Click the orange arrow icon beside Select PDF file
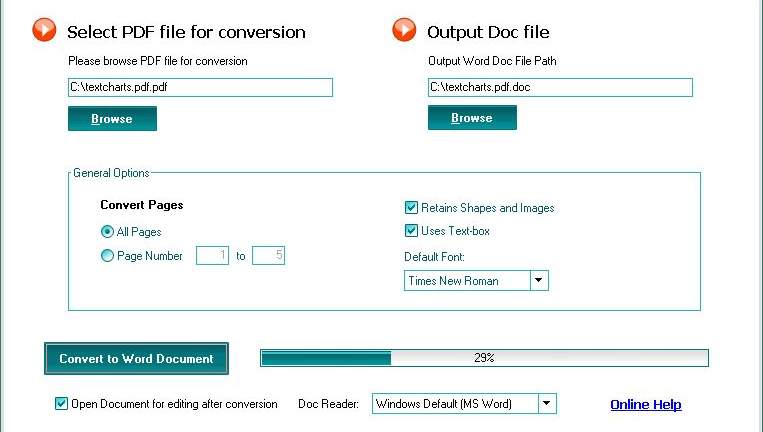Image resolution: width=763 pixels, height=432 pixels. [x=44, y=30]
